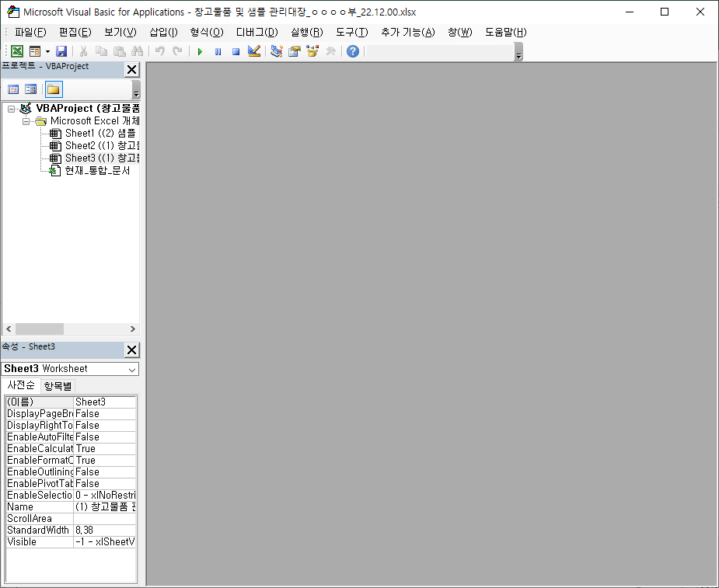719x588 pixels.
Task: Switch to the 사전순 tab
Action: [21, 385]
